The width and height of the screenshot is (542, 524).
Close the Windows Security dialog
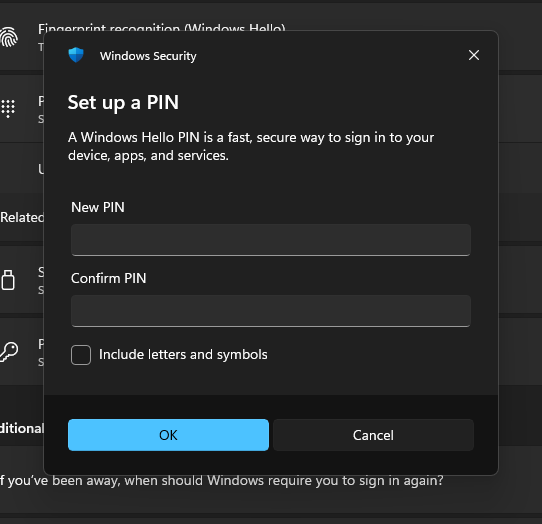point(474,55)
